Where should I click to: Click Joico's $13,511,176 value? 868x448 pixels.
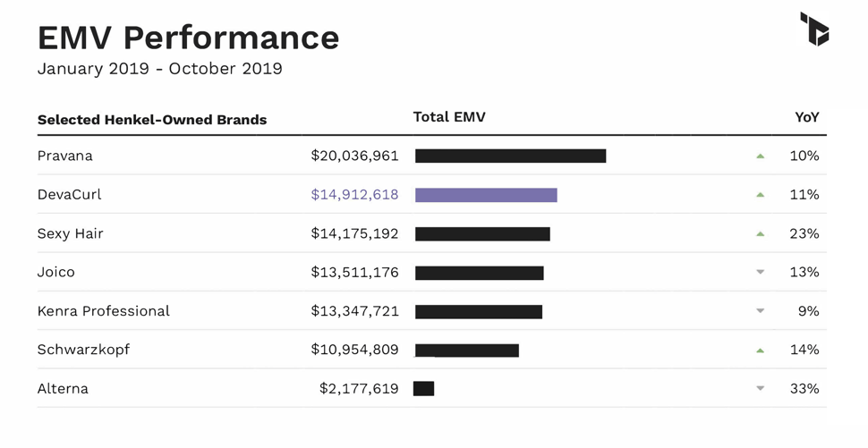354,273
